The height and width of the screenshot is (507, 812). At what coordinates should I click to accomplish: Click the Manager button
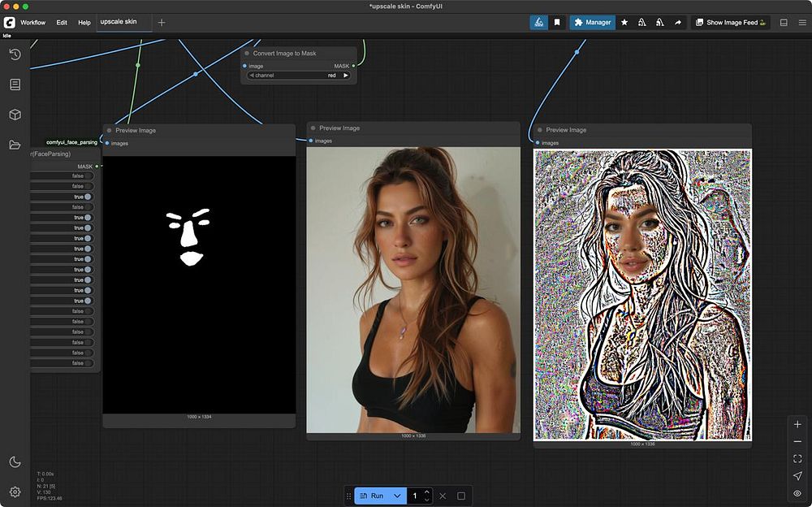point(592,23)
